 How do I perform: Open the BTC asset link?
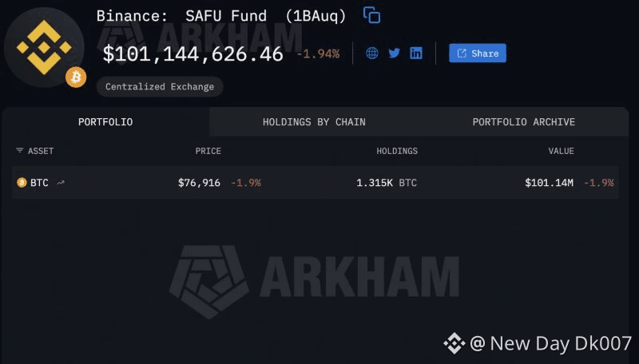39,183
